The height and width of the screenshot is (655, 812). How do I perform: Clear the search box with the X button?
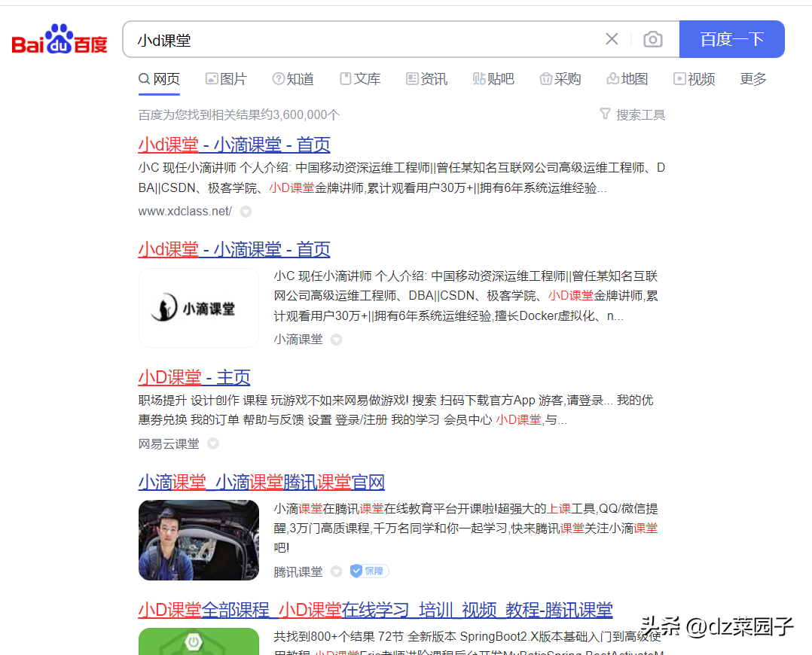tap(612, 39)
